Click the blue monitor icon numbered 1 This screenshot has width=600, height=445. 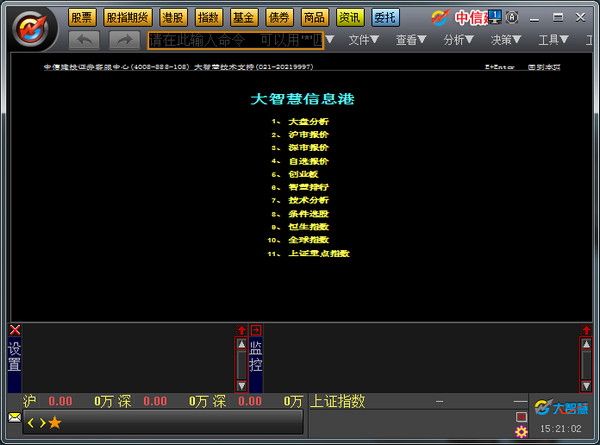click(495, 16)
